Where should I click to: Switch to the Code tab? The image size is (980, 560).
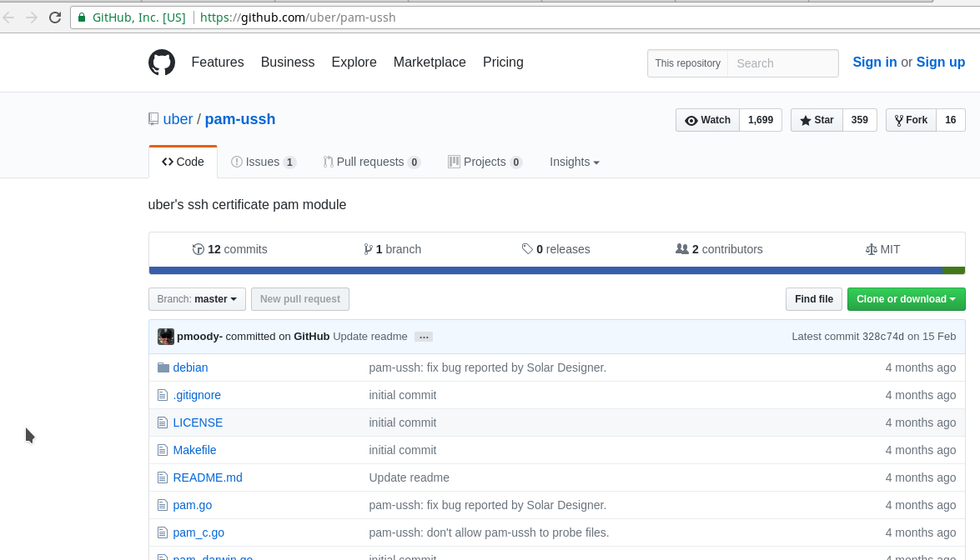pyautogui.click(x=183, y=162)
